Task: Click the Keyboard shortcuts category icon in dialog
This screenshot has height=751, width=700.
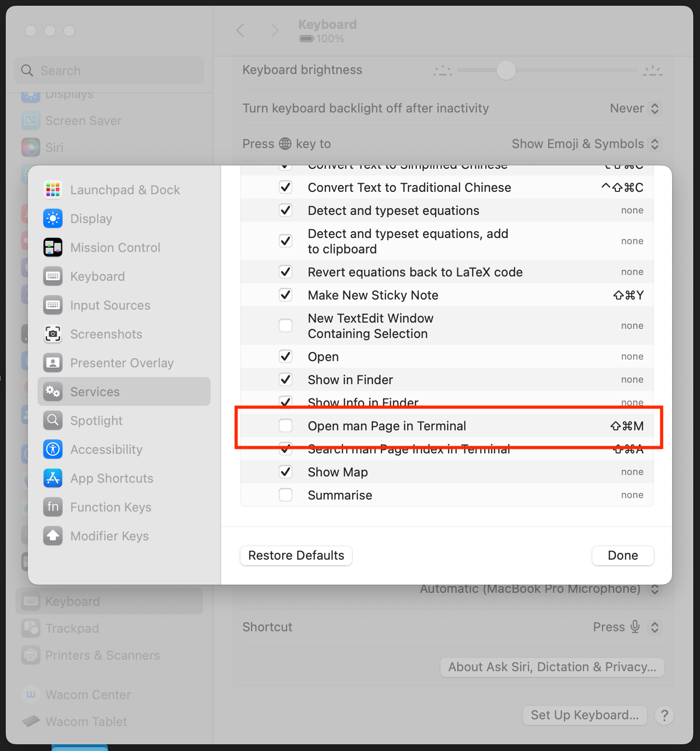Action: click(53, 276)
